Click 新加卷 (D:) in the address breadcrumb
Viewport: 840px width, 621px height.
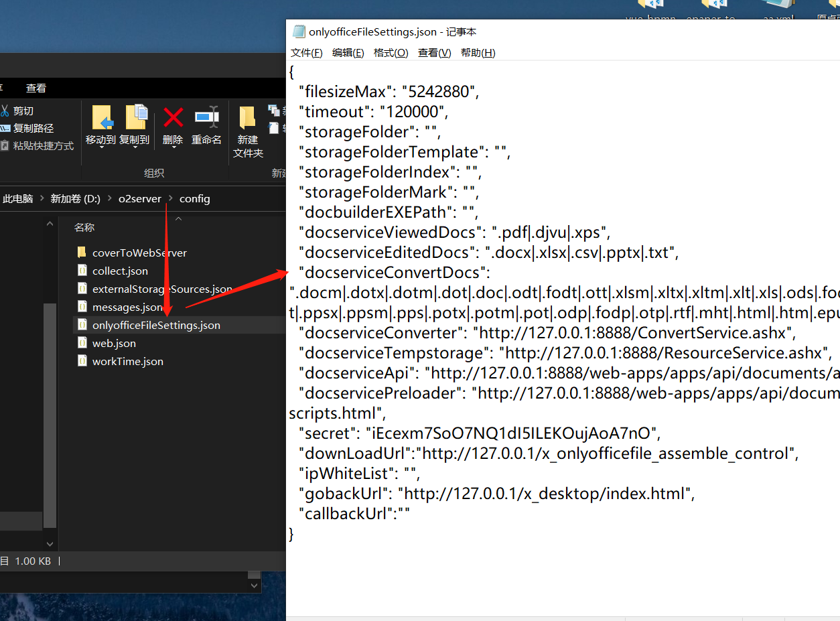[x=76, y=199]
